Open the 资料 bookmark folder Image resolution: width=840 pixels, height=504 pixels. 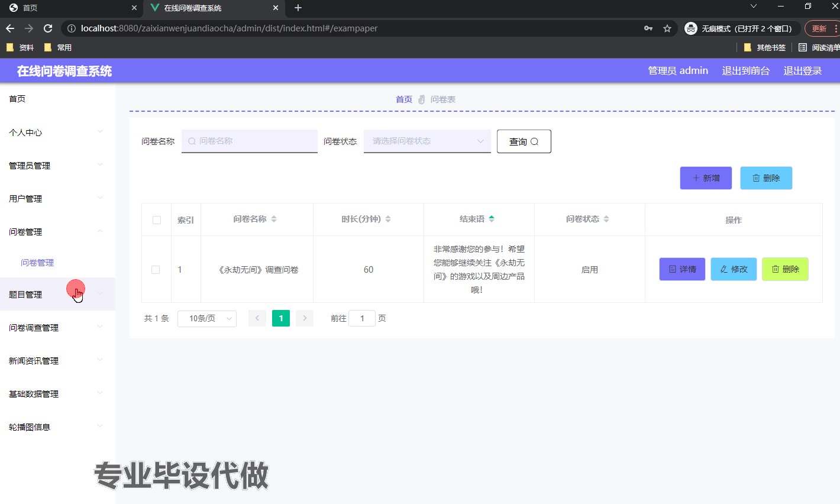(20, 47)
